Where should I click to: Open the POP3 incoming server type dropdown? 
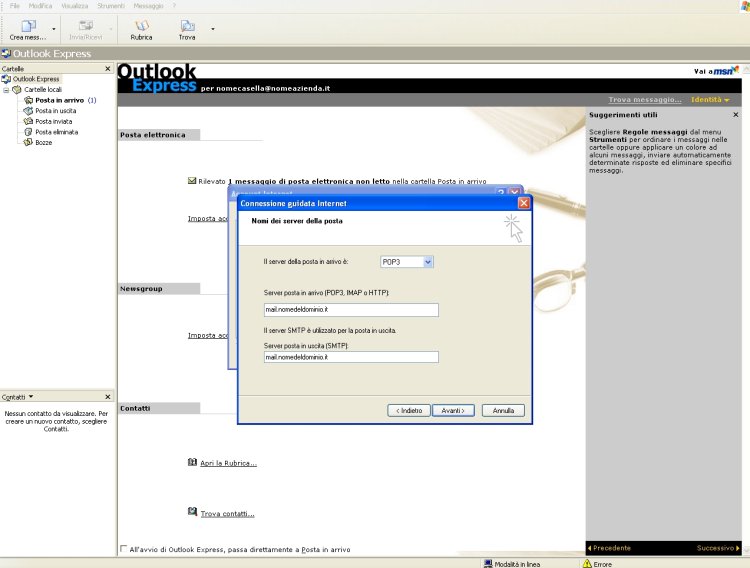[428, 262]
